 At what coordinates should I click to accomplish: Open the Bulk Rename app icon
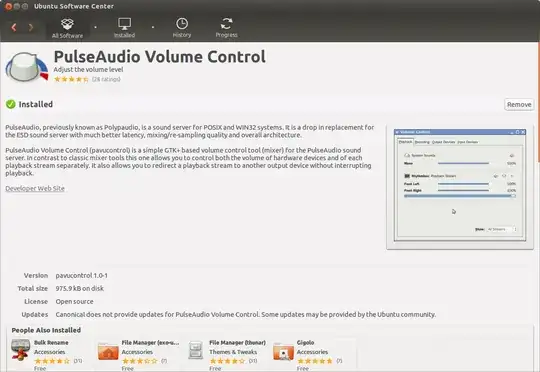(x=20, y=350)
